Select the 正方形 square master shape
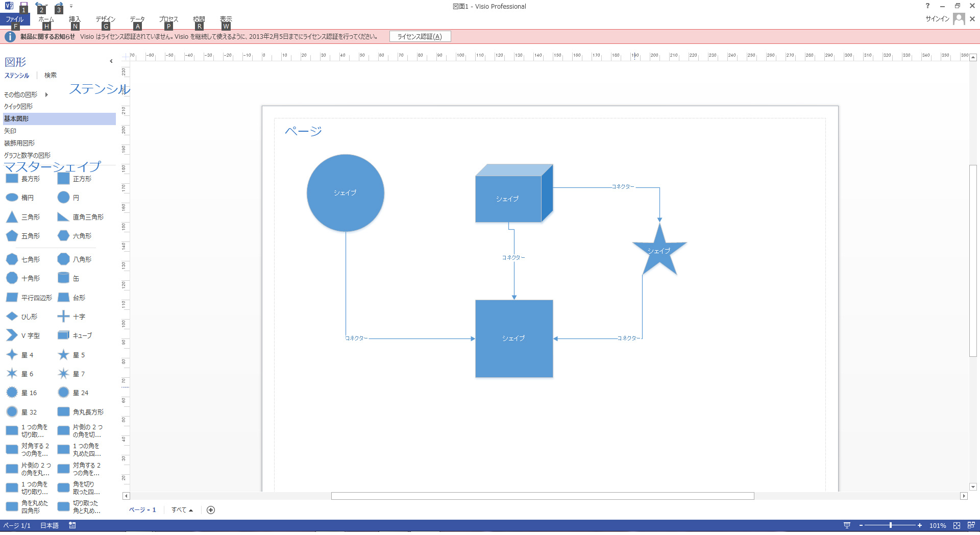Image resolution: width=980 pixels, height=535 pixels. coord(75,179)
